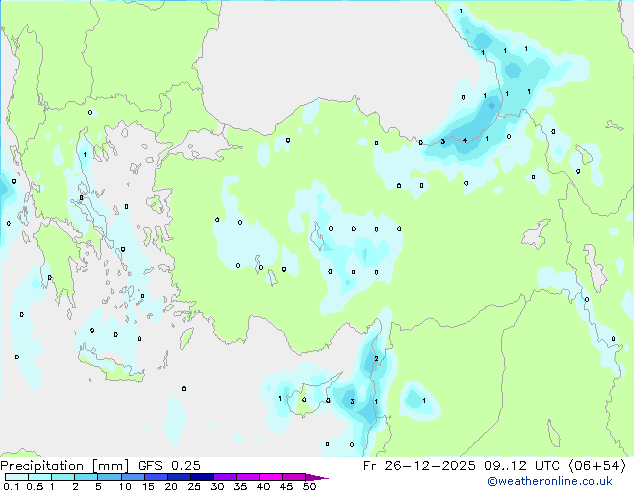Click the 0.1–0.5 mm legend color swatch

pos(17,477)
